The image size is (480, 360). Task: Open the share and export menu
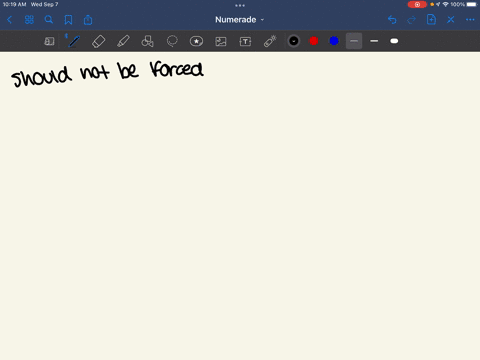[x=88, y=20]
